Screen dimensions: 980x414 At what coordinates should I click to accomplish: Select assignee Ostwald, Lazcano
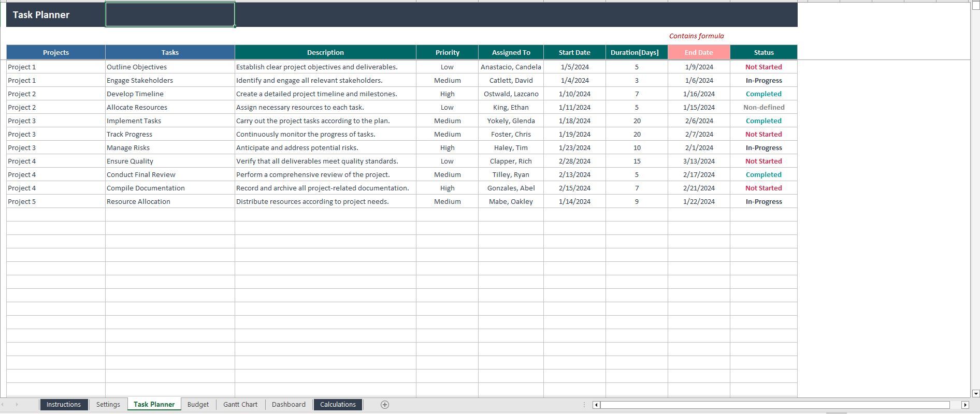tap(511, 94)
